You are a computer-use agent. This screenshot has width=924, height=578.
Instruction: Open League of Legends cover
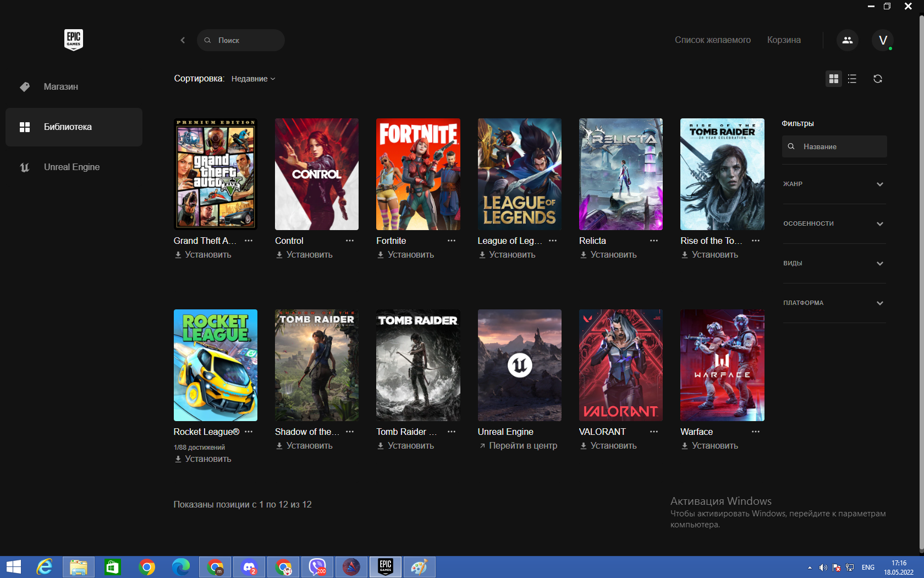point(520,174)
